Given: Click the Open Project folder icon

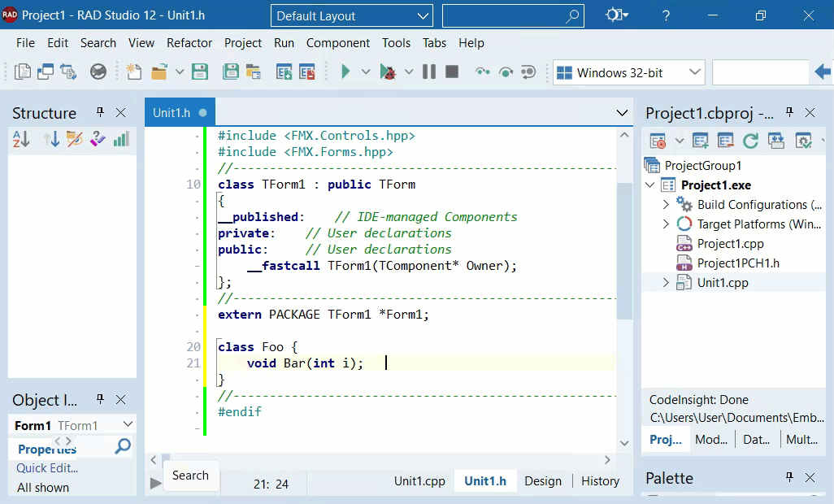Looking at the screenshot, I should [253, 72].
